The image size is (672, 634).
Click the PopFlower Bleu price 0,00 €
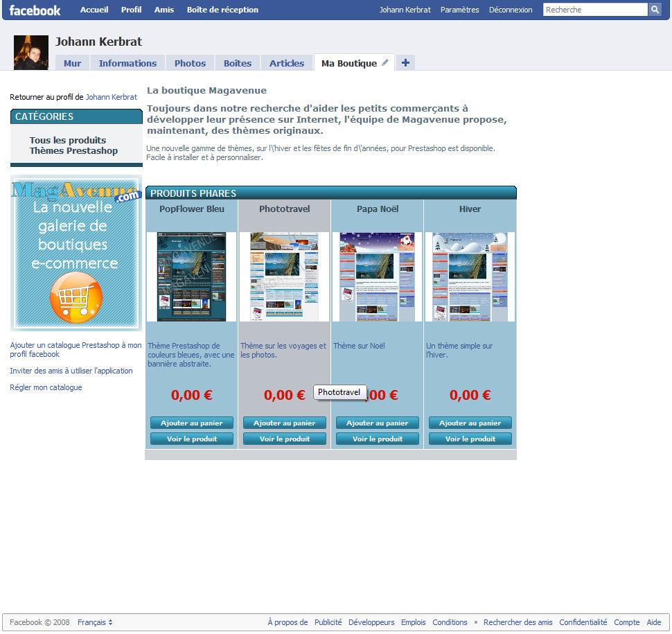pos(192,395)
